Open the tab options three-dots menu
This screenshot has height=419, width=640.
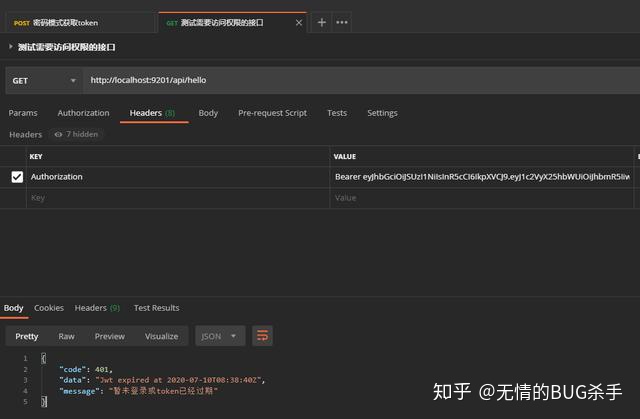point(342,22)
